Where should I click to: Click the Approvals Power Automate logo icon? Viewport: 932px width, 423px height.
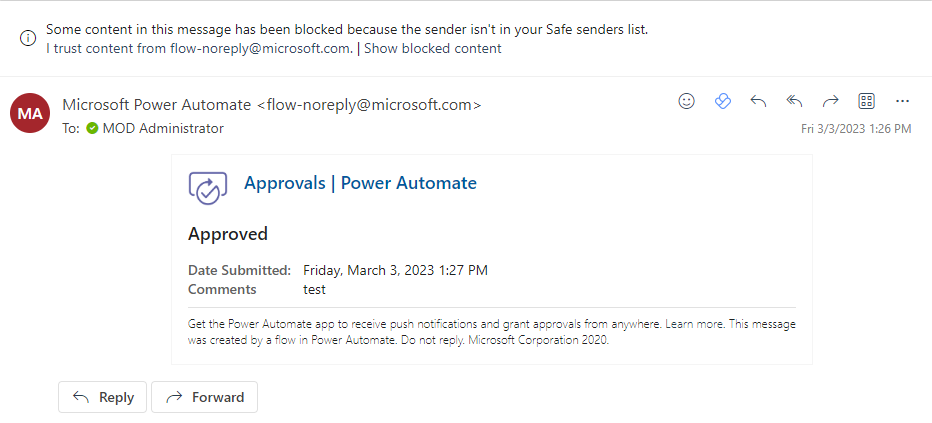(208, 187)
